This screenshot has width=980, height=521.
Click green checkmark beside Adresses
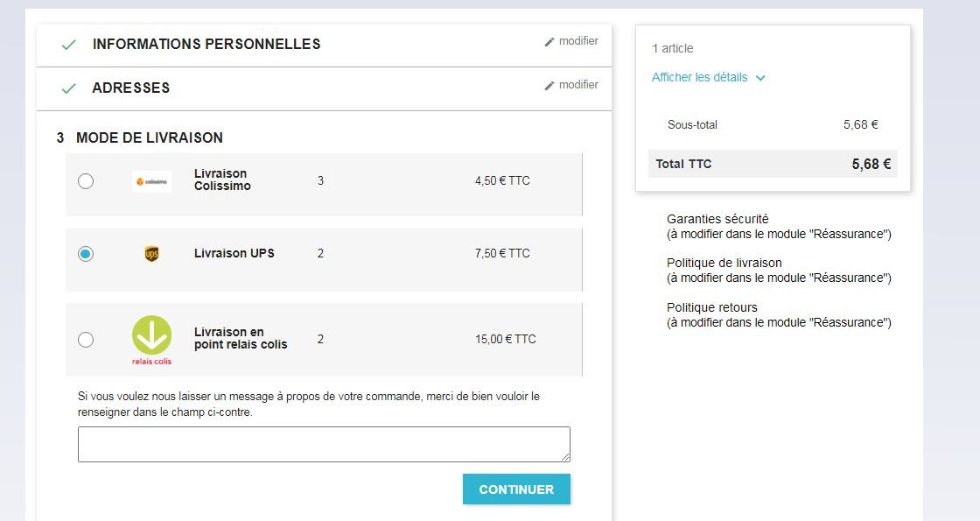(69, 88)
